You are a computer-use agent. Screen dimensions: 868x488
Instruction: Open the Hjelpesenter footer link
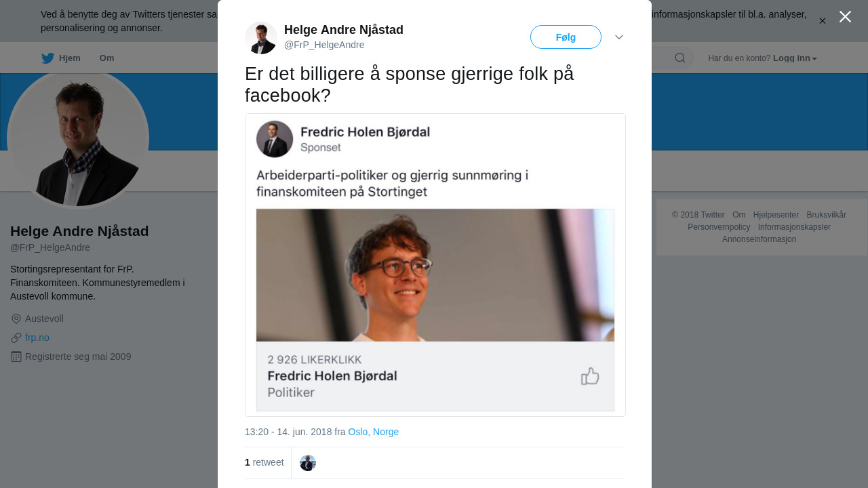tap(776, 215)
